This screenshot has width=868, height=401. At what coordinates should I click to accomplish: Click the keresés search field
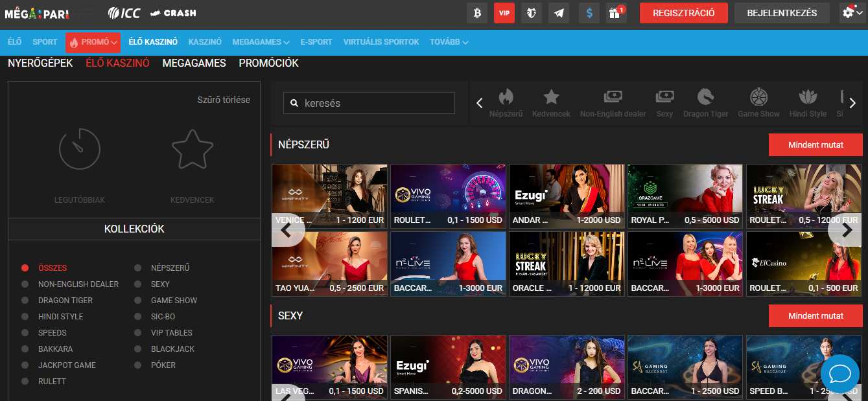(369, 103)
